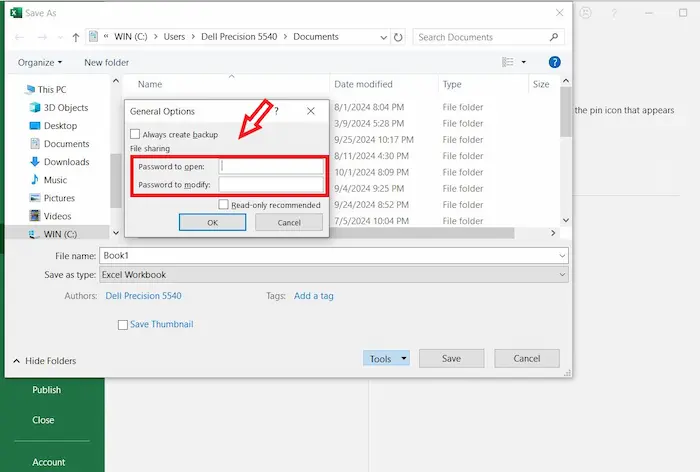The height and width of the screenshot is (472, 700).
Task: Enable Always create backup checkbox
Action: (x=135, y=134)
